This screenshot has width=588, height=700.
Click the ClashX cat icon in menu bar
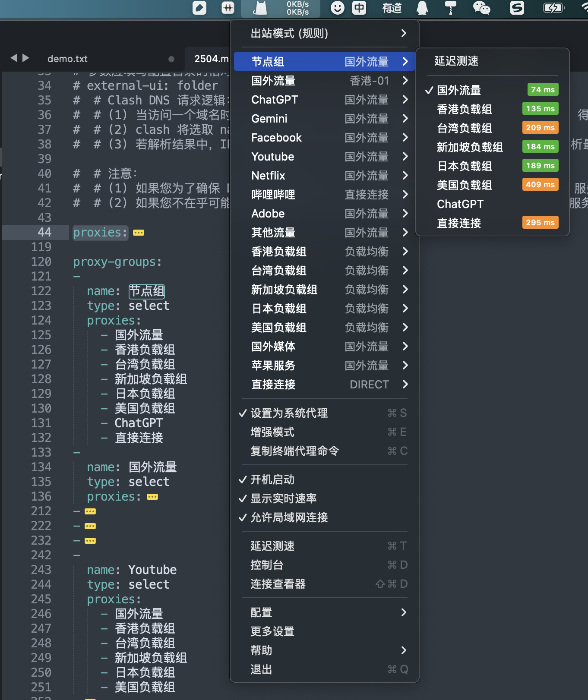click(260, 8)
